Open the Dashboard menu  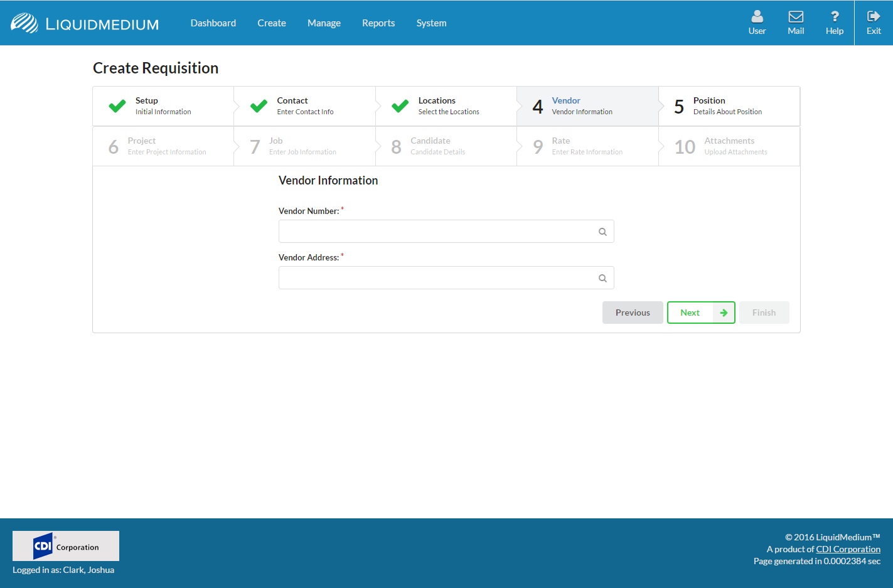213,23
